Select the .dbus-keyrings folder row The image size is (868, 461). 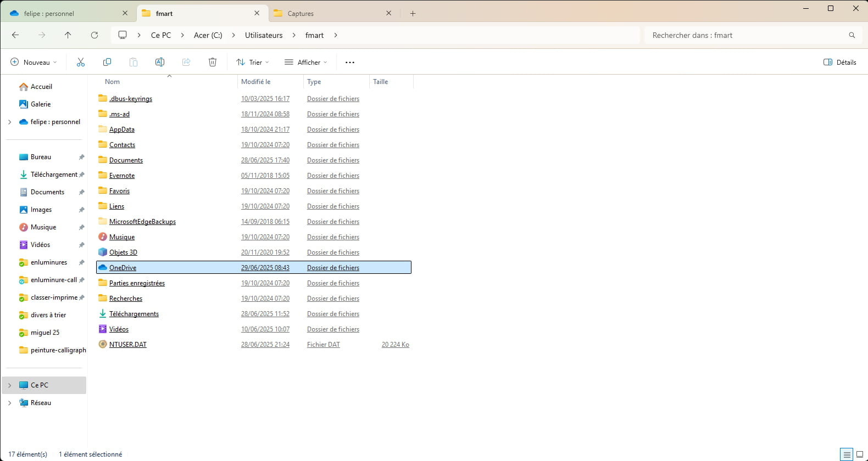pos(254,98)
